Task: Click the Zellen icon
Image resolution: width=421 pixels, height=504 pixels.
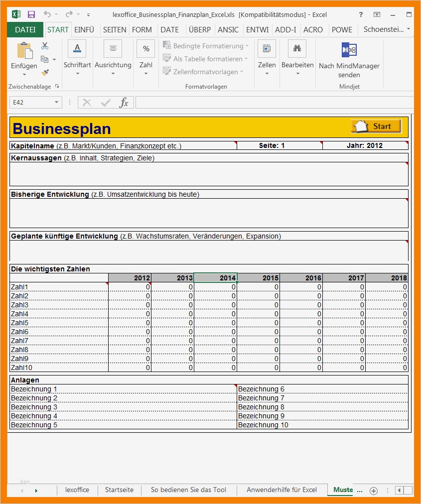Action: (267, 48)
